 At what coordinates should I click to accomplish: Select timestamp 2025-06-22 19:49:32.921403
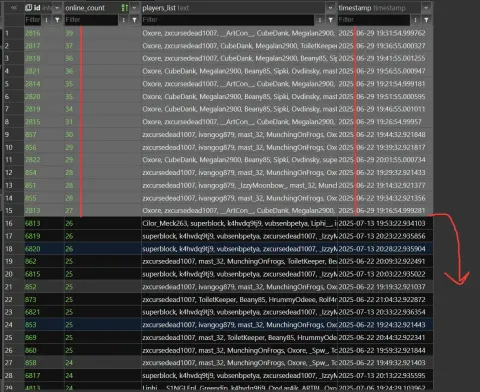click(385, 363)
